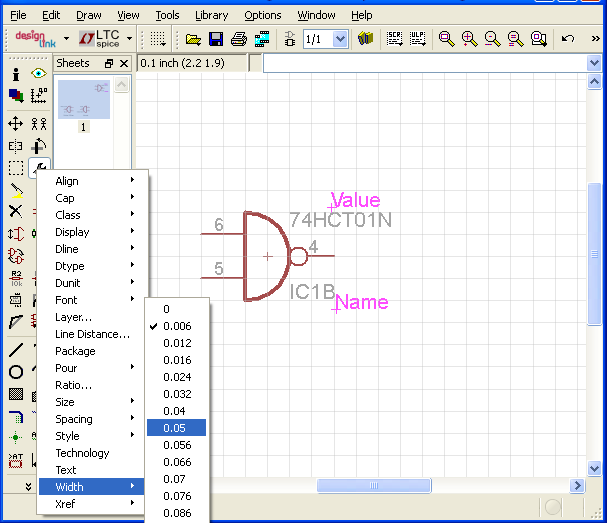
Task: Select the Miter tool
Action: 15,322
